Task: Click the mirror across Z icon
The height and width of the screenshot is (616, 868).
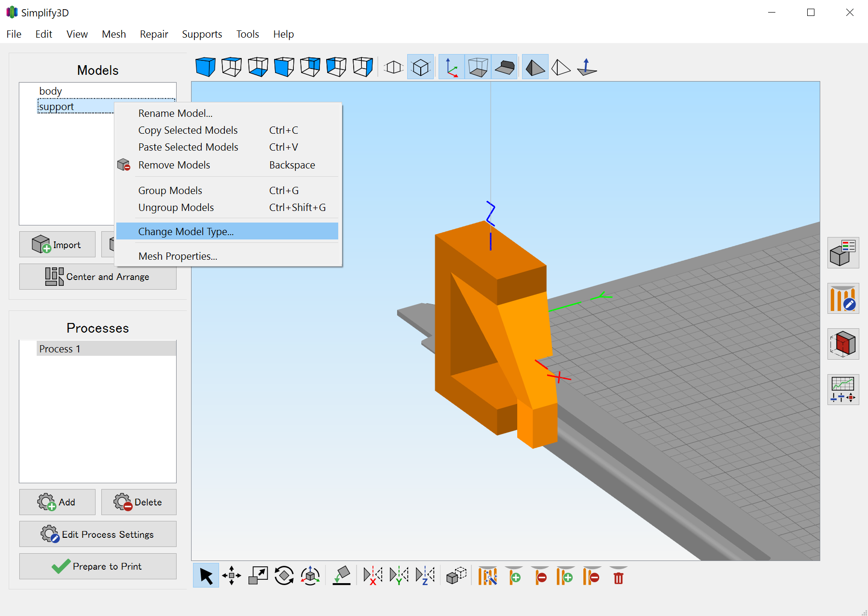Action: [x=425, y=575]
